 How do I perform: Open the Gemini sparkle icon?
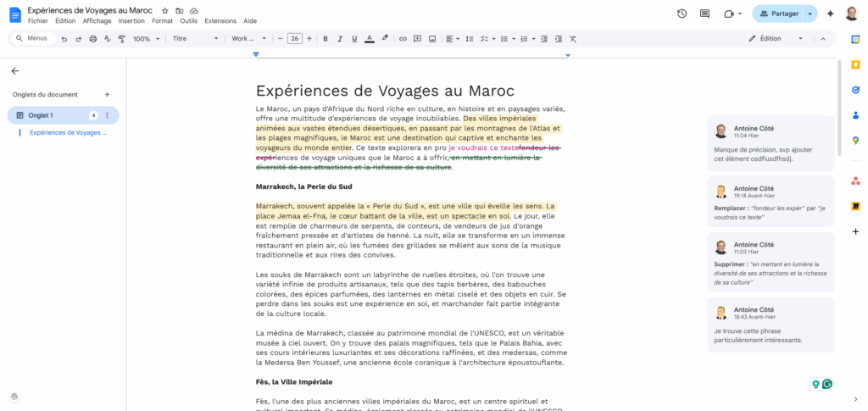(x=830, y=14)
